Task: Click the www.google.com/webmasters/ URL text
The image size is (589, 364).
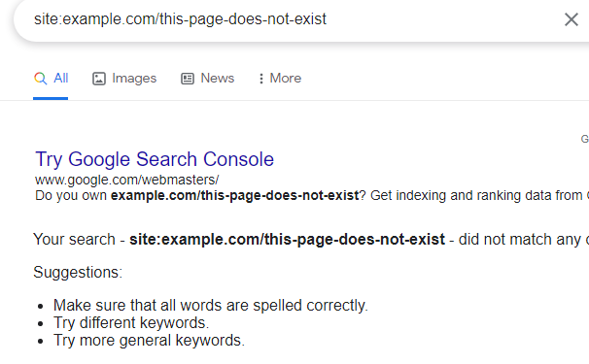Action: 127,180
